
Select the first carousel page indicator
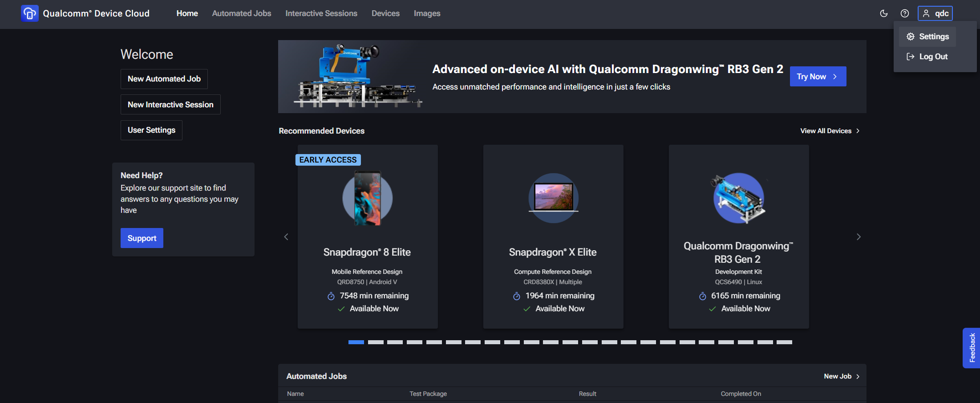point(356,342)
